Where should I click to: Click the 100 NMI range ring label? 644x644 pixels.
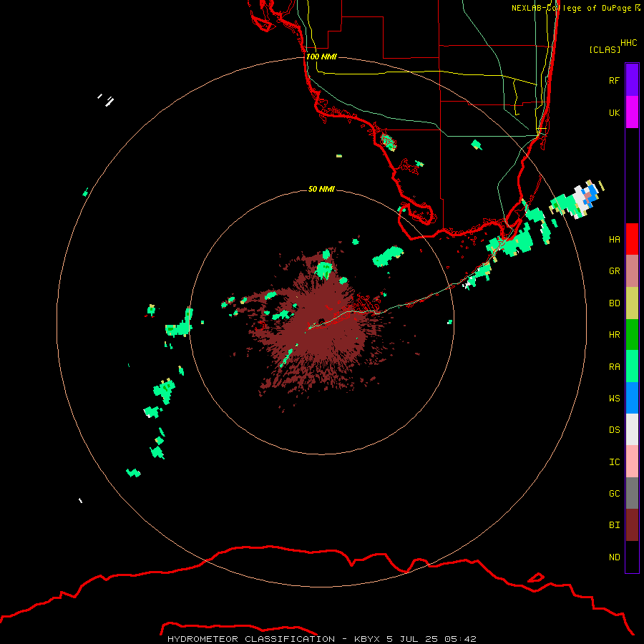coord(321,57)
